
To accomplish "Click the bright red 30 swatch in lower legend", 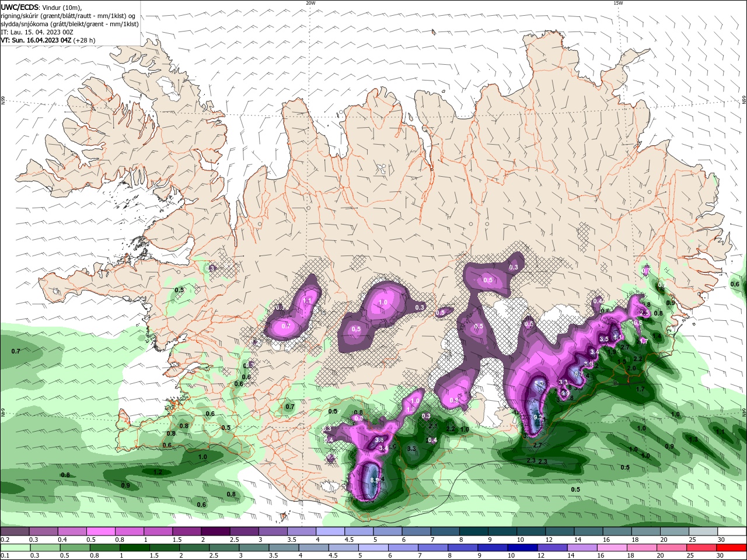I will pos(731,548).
